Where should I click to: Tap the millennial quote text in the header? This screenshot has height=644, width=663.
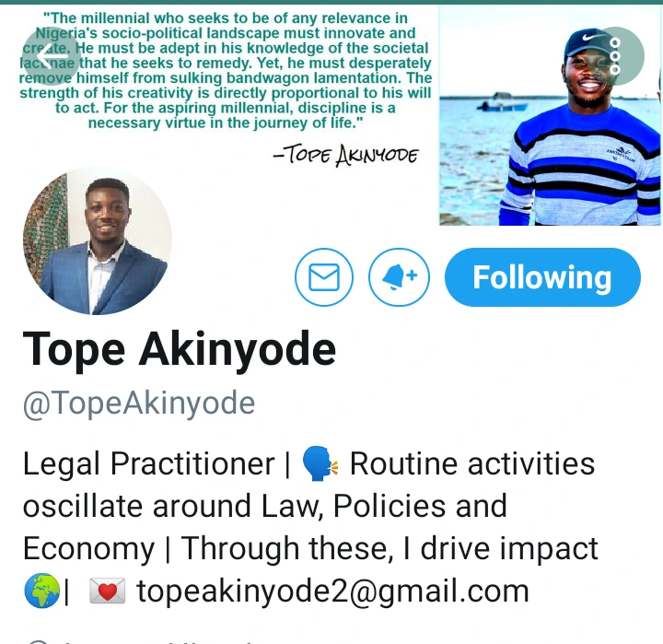(x=226, y=71)
